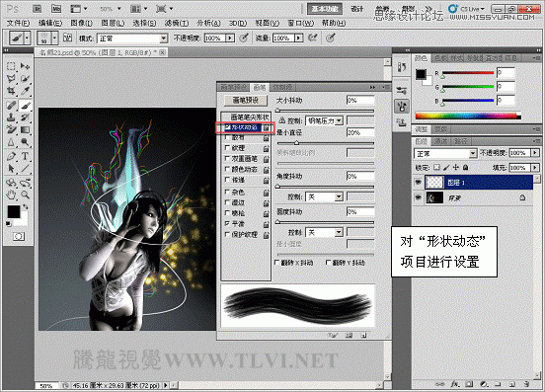
Task: Open the 流量 slider arrow in the options bar
Action: click(299, 38)
